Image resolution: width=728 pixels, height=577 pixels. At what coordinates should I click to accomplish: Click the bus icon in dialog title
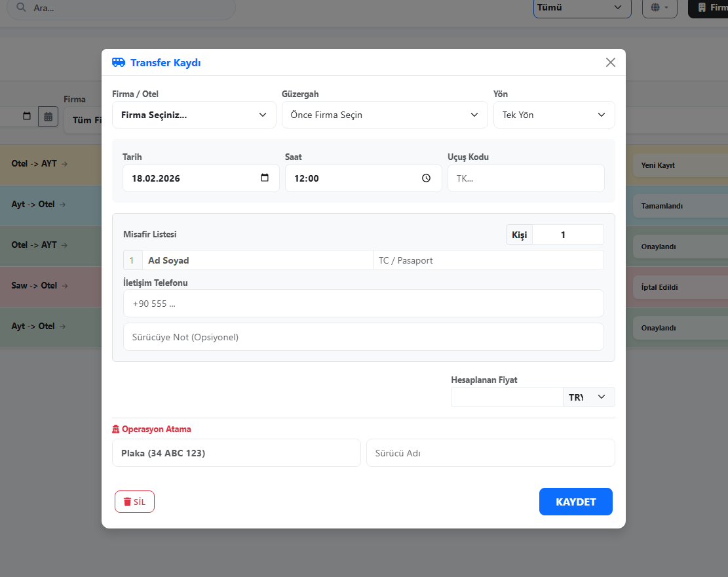tap(119, 62)
